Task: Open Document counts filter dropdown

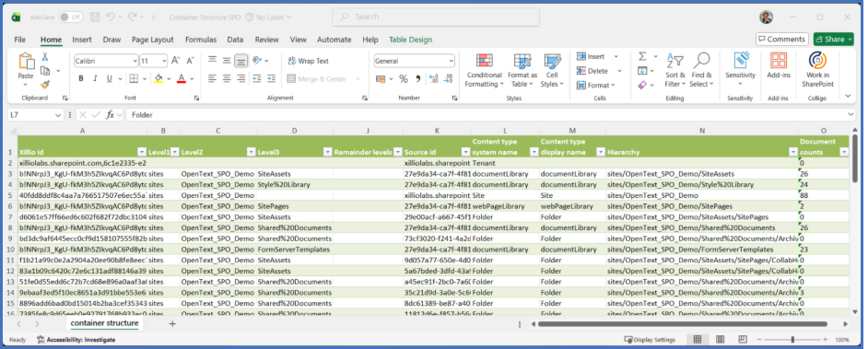Action: click(844, 152)
